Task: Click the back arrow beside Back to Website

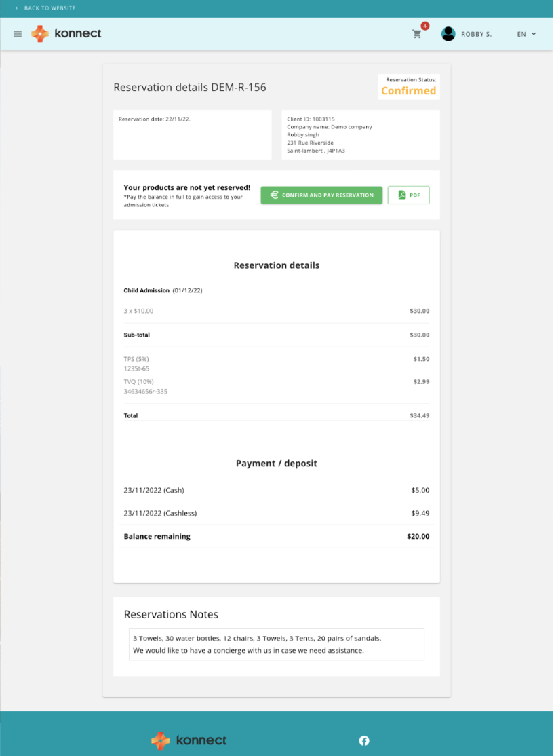Action: pyautogui.click(x=16, y=8)
